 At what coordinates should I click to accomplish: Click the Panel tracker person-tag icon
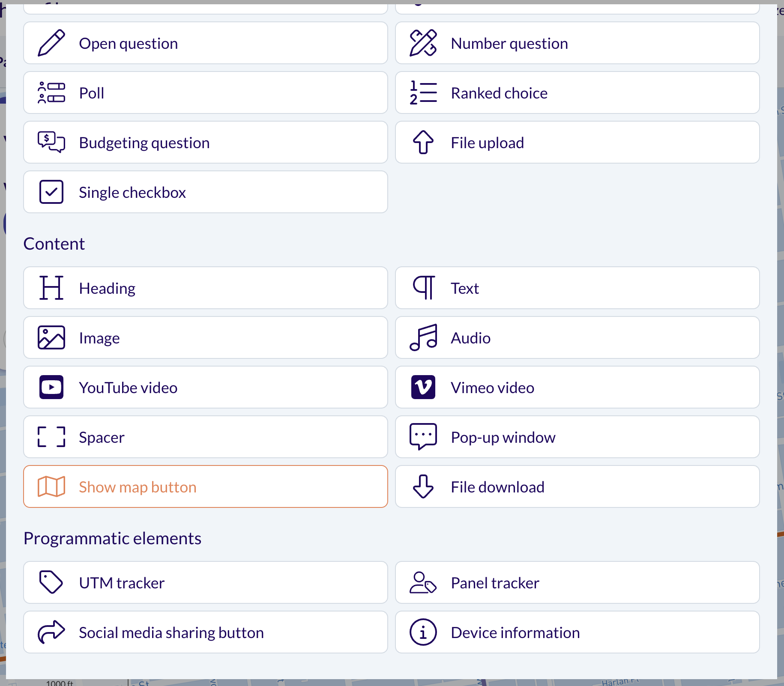pos(423,583)
